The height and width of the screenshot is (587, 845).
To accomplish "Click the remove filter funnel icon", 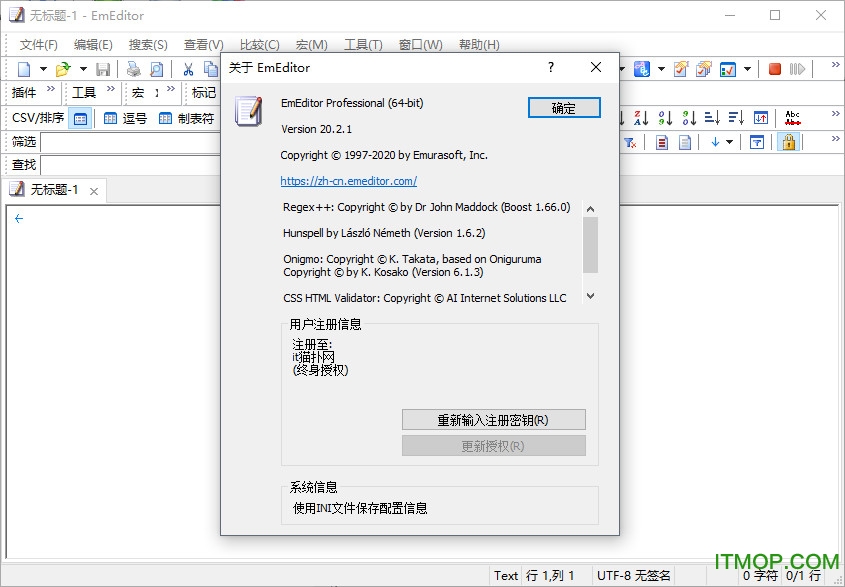I will pos(630,142).
